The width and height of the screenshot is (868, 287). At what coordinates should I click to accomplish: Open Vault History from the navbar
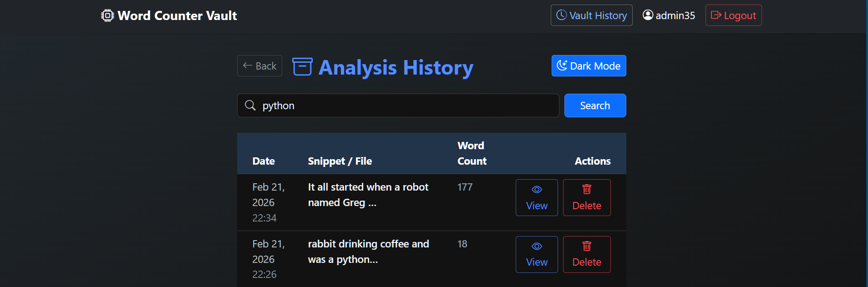[591, 15]
